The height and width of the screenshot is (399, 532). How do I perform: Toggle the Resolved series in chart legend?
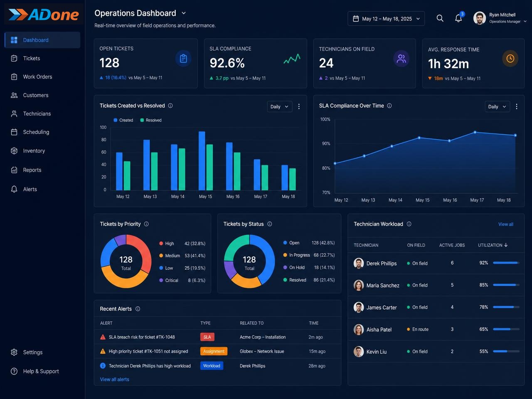tap(151, 120)
